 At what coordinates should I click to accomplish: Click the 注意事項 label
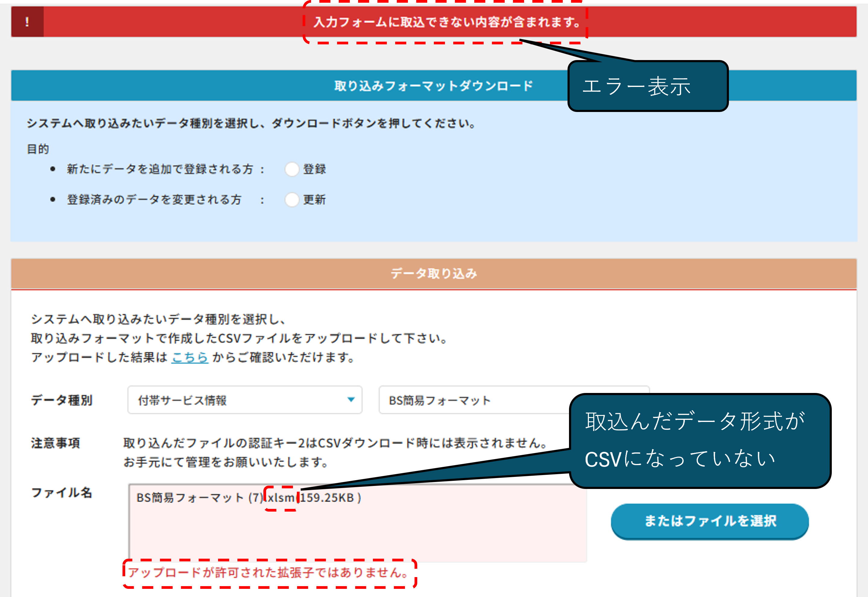[x=55, y=443]
